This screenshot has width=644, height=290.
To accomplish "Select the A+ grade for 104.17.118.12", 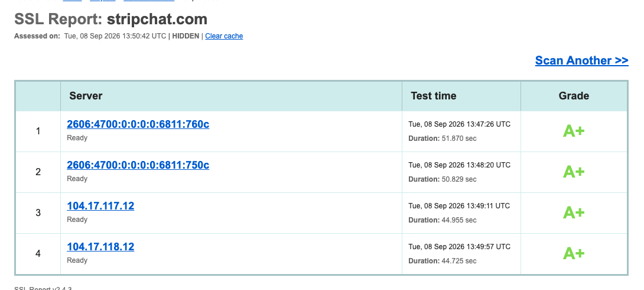I will pyautogui.click(x=574, y=253).
